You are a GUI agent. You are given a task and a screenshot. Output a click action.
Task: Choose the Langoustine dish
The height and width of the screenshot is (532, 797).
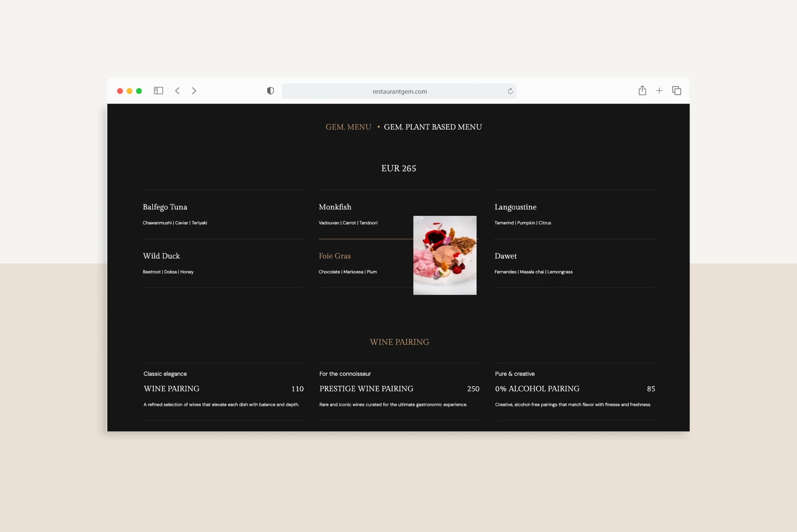click(515, 207)
